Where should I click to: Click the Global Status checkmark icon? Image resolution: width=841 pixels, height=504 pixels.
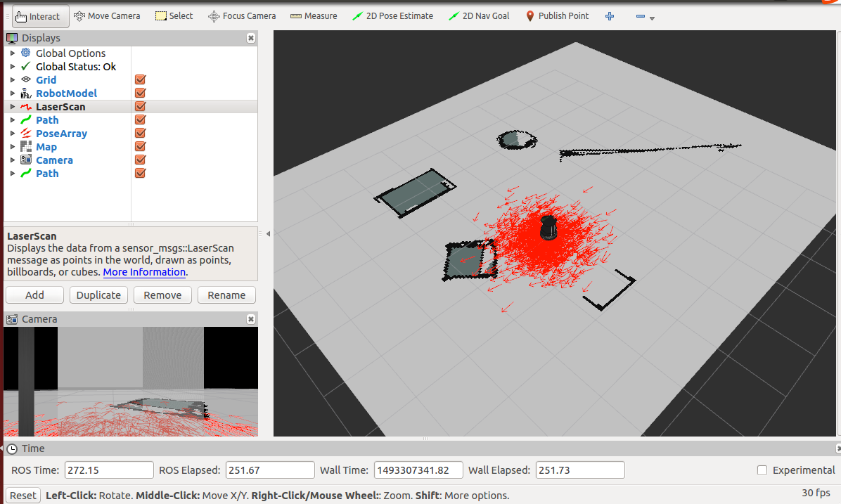(26, 66)
